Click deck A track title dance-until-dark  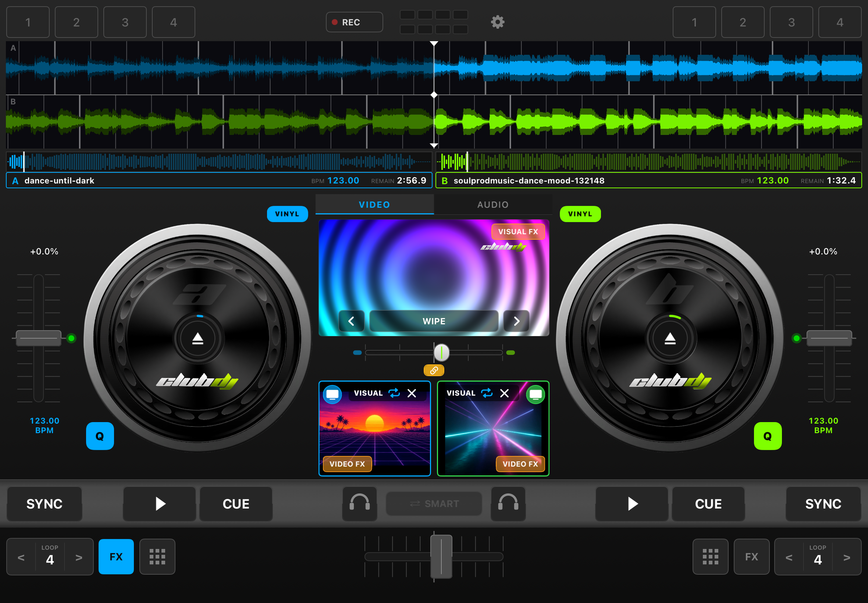(x=59, y=181)
